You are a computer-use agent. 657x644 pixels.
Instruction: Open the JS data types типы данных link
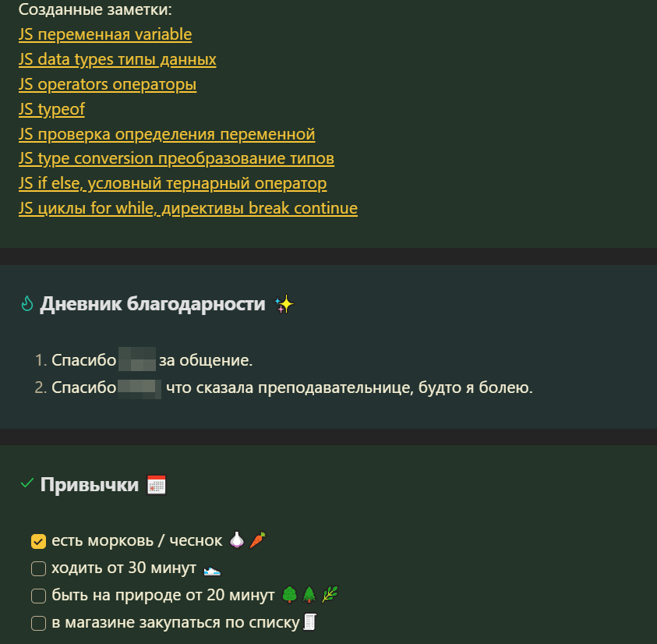[x=118, y=59]
